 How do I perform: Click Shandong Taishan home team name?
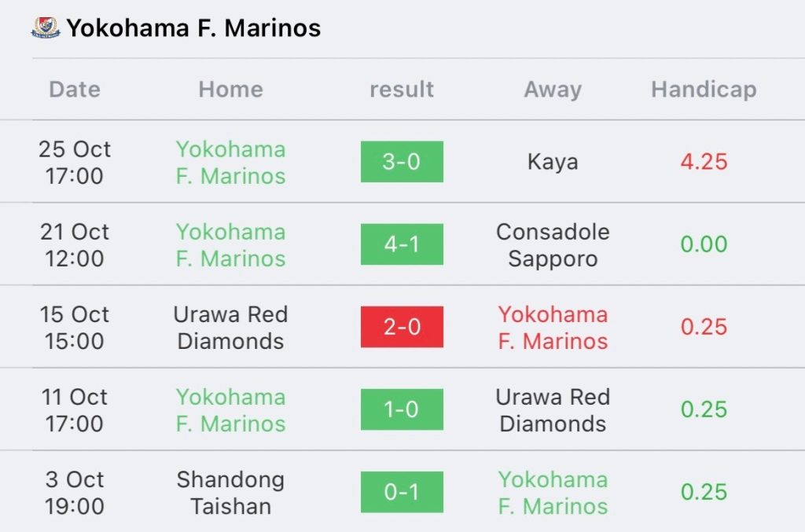click(230, 493)
